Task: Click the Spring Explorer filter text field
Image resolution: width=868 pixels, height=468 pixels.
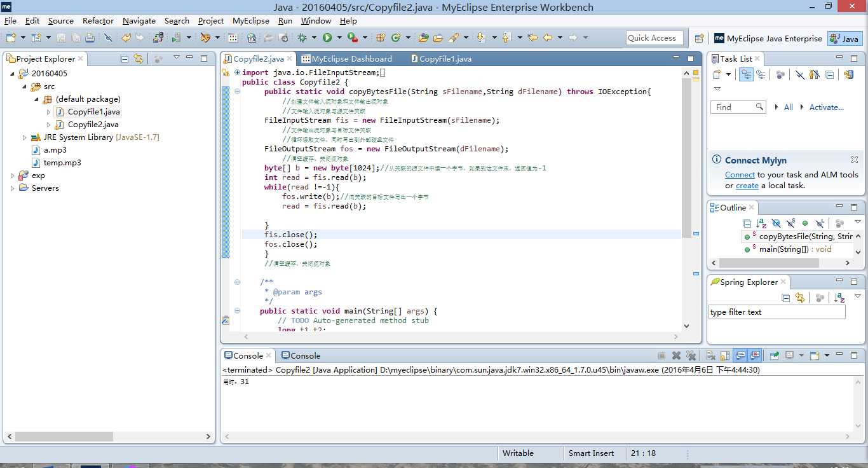Action: [x=777, y=312]
